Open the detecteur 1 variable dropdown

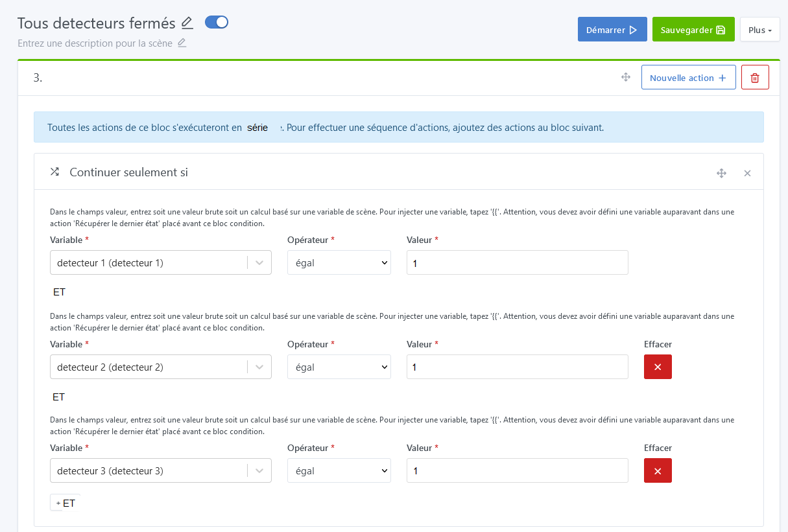(x=259, y=263)
